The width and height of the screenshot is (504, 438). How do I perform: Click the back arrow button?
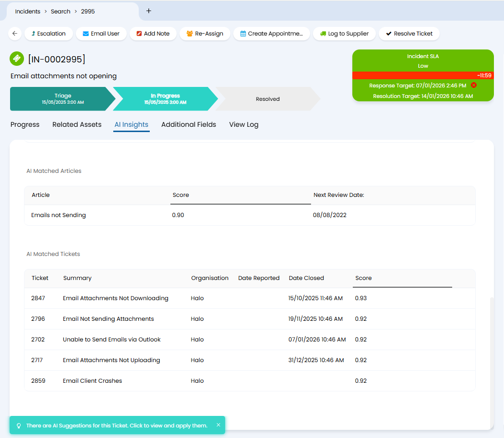tap(15, 34)
